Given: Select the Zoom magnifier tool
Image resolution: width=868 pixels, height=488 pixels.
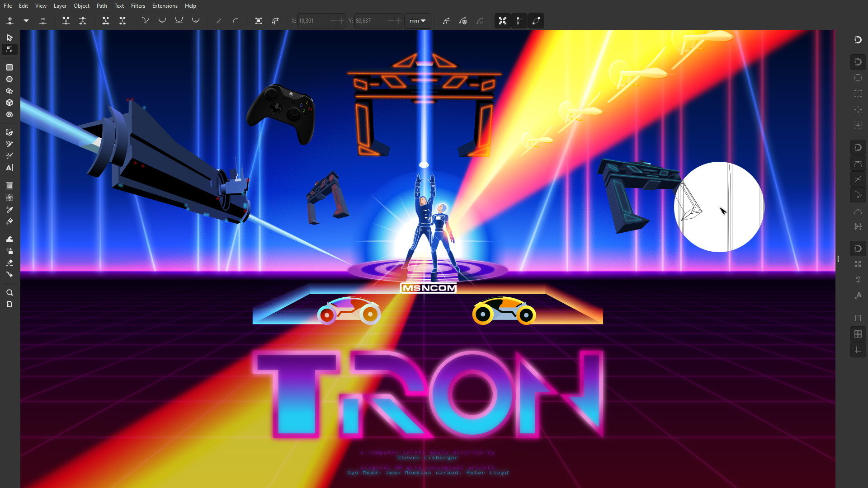Looking at the screenshot, I should [x=9, y=292].
